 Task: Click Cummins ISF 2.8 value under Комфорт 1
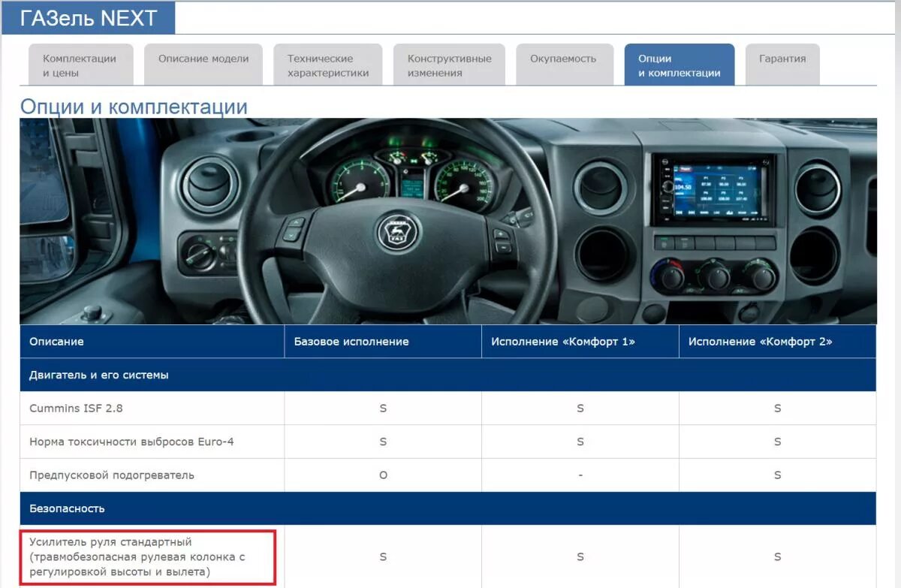[x=580, y=409]
